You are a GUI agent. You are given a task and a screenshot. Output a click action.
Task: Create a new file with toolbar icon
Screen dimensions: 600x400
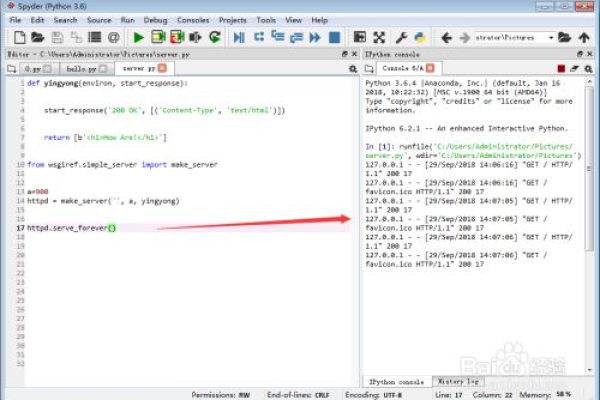[19, 38]
